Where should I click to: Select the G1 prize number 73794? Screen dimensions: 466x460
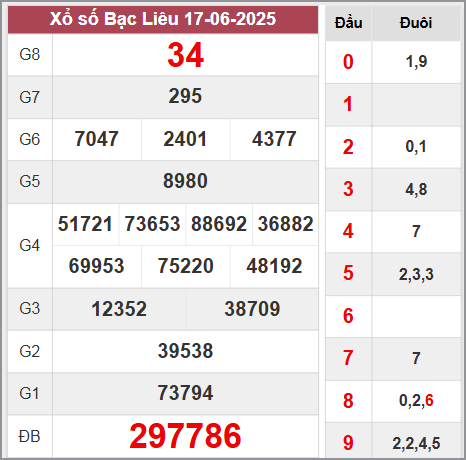point(185,393)
